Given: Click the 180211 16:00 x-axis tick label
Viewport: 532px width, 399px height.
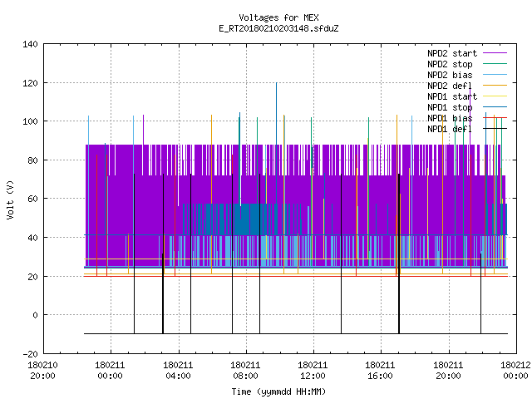Looking at the screenshot, I should pyautogui.click(x=380, y=371).
